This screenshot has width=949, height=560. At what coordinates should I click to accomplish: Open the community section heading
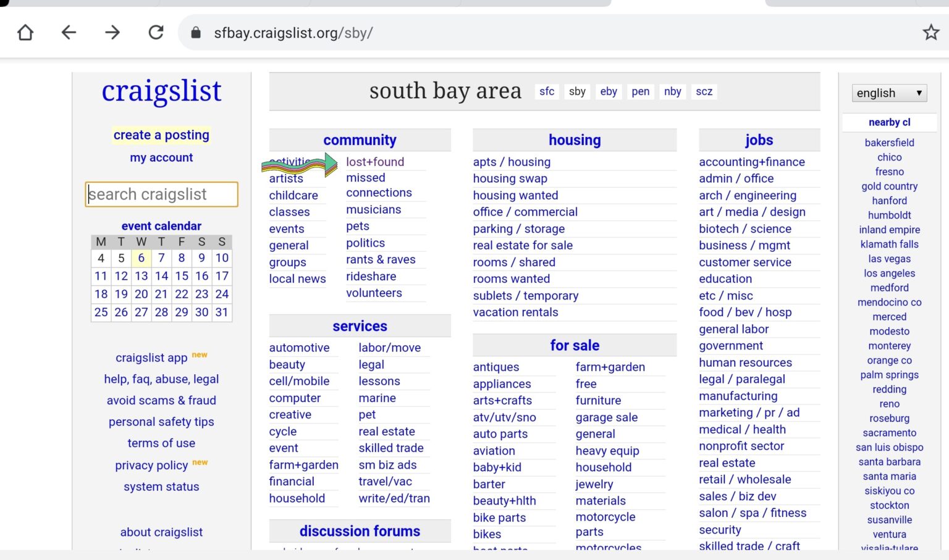point(360,140)
